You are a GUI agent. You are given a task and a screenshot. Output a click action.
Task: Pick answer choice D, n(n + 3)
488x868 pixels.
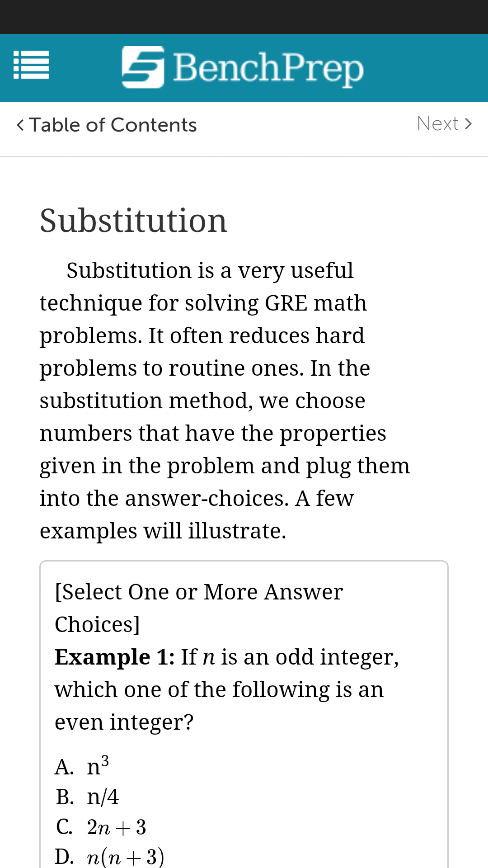coord(125,857)
